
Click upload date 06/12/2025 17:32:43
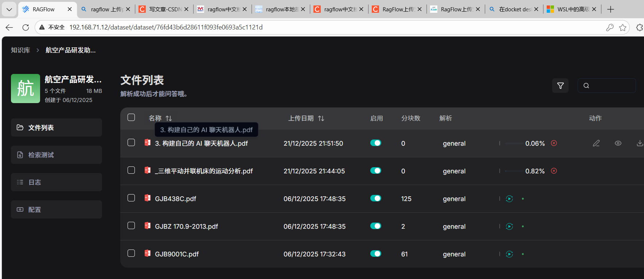pos(315,254)
